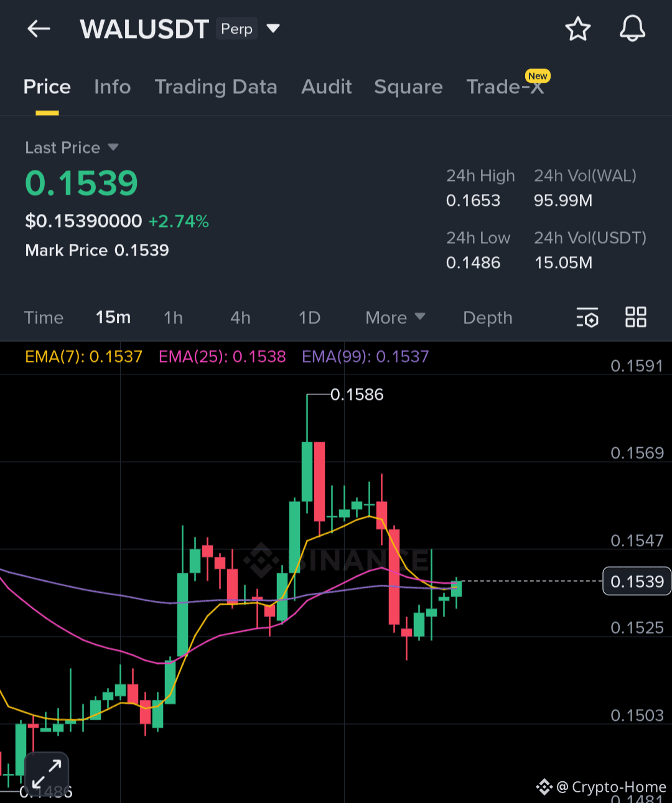Open the Trading Data tab
Viewport: 672px width, 803px height.
[216, 87]
